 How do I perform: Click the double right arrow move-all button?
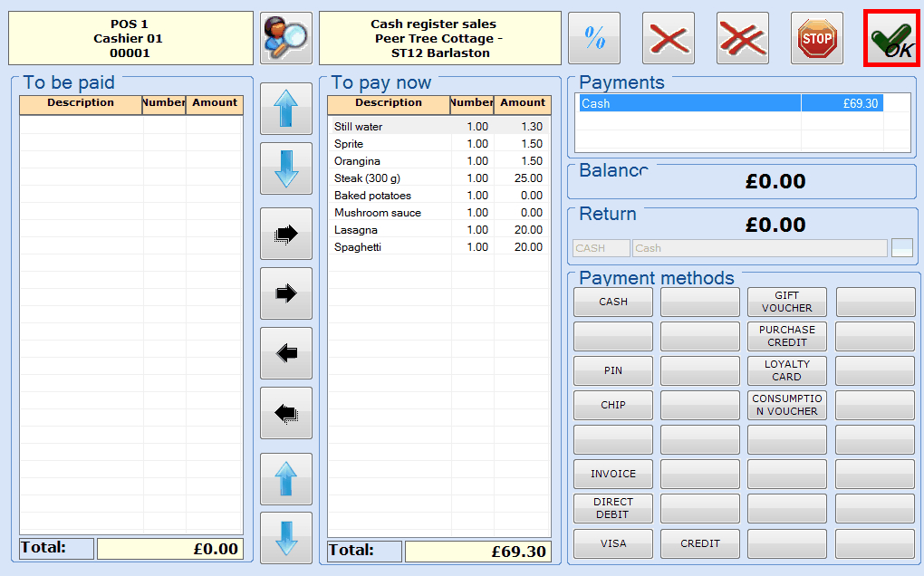coord(286,234)
